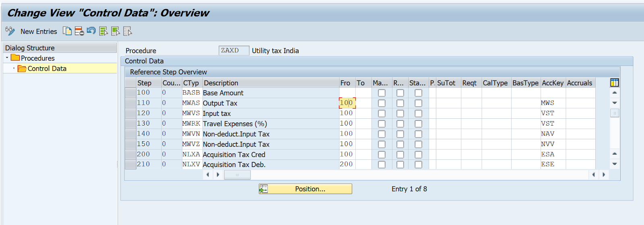
Task: Click the Select All icon
Action: (103, 31)
